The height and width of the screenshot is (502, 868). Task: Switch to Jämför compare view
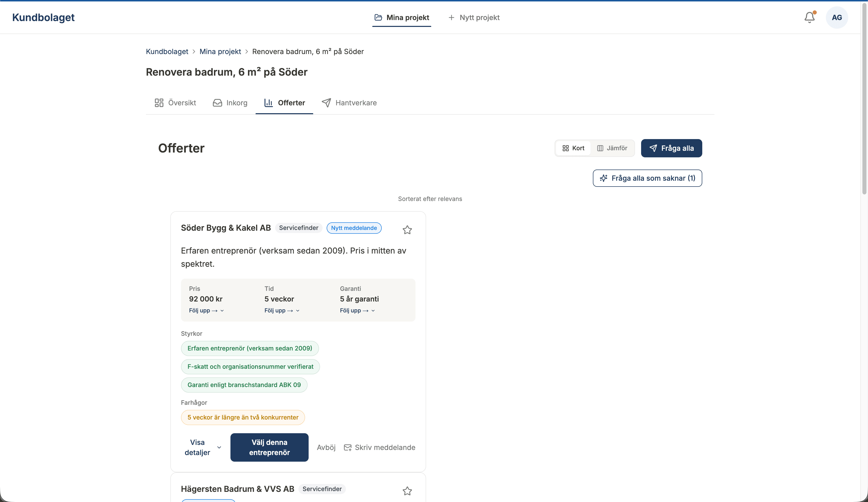[x=612, y=148]
